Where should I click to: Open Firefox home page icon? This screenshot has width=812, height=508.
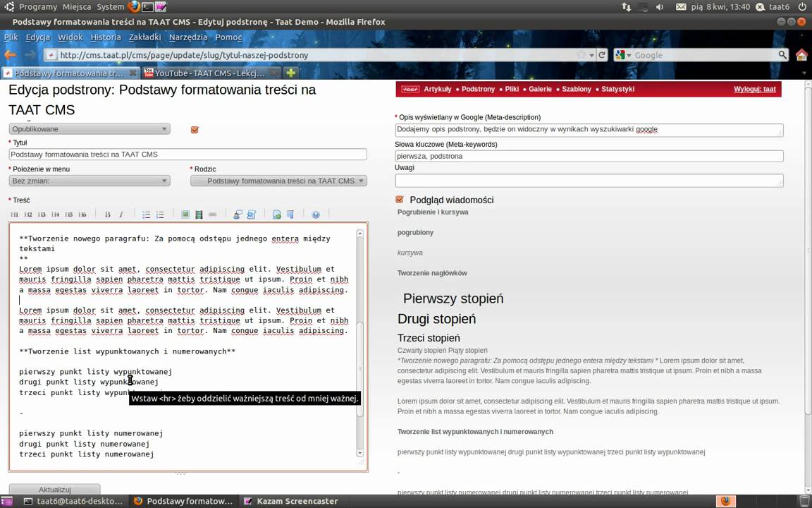(801, 55)
